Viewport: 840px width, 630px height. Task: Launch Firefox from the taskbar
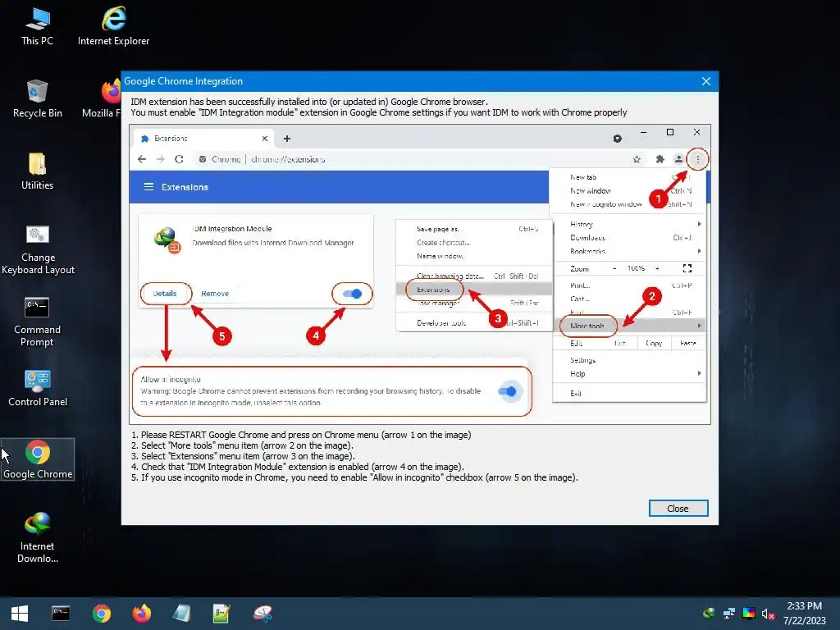(x=141, y=614)
